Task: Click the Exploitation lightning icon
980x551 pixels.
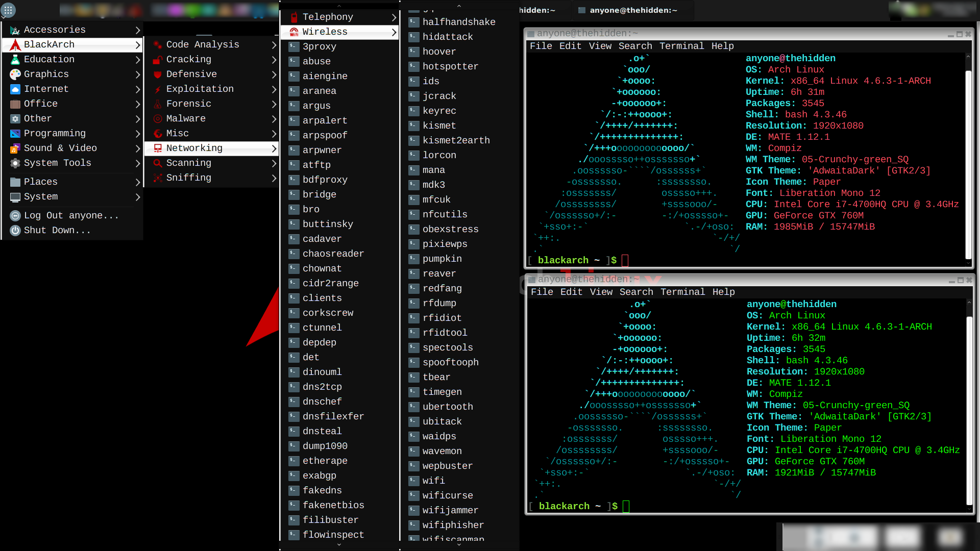Action: coord(158,89)
